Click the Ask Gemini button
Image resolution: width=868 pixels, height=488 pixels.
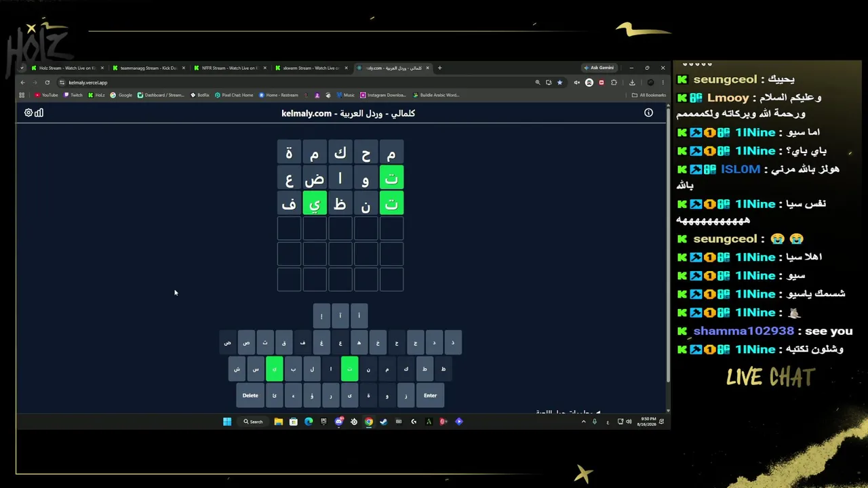(599, 68)
